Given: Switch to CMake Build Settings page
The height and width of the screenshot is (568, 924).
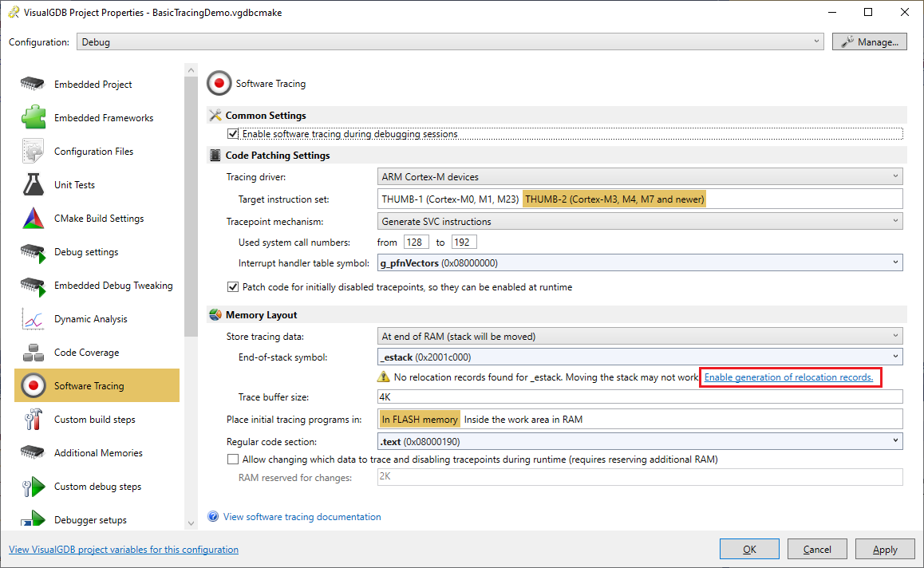Looking at the screenshot, I should 97,219.
